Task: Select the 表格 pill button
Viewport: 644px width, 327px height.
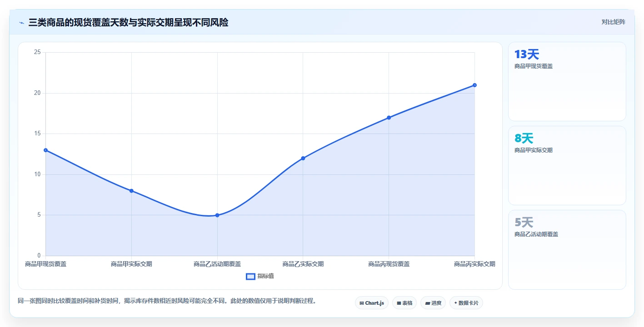Action: click(x=404, y=303)
